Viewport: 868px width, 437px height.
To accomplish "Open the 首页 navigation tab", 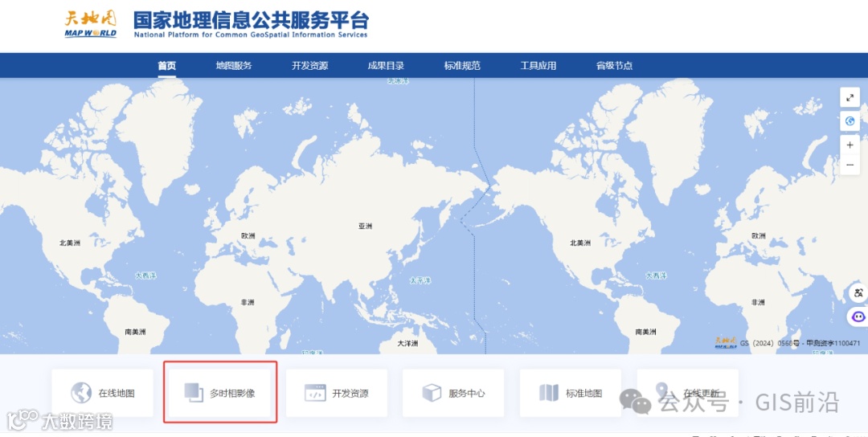I will tap(166, 66).
